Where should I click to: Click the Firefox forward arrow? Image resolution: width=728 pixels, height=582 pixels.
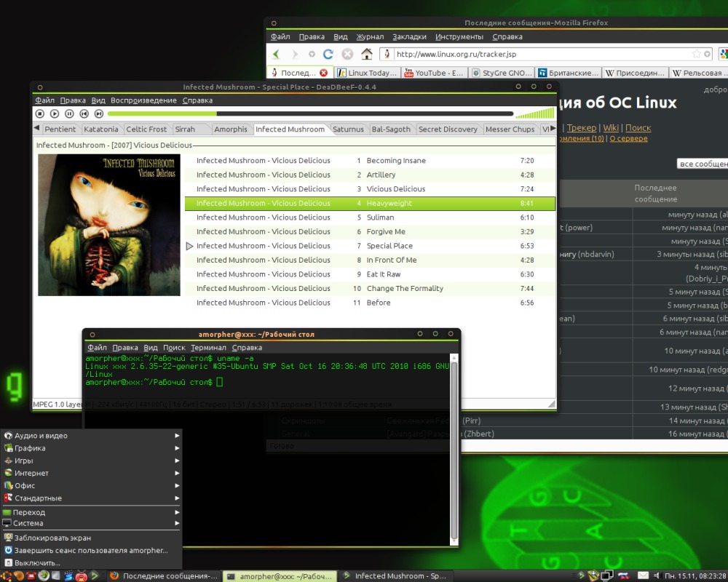[x=295, y=55]
